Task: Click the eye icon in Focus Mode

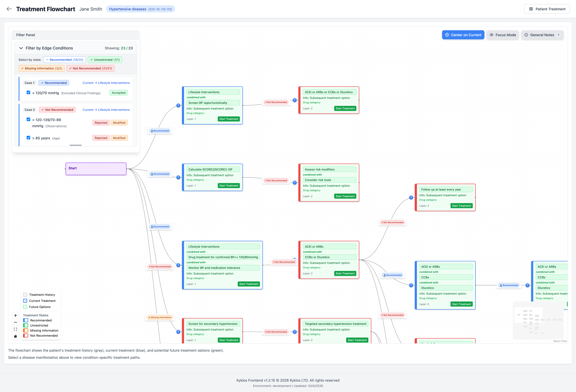Action: tap(491, 35)
